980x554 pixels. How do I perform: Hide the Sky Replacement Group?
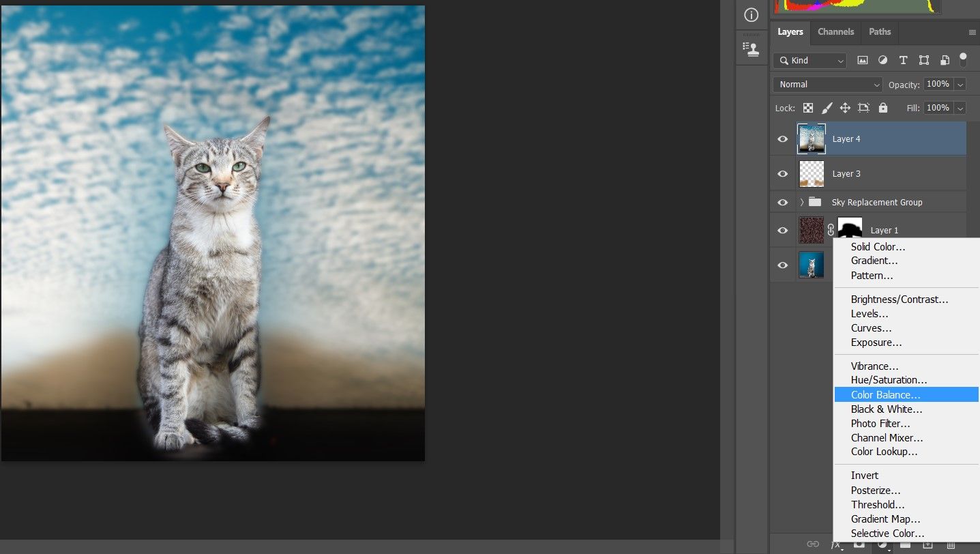783,202
